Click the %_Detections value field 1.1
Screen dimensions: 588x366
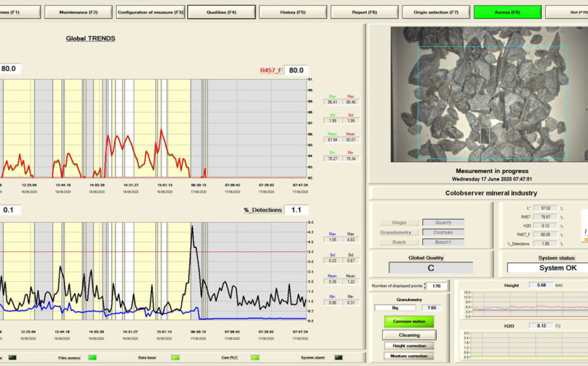pos(296,210)
